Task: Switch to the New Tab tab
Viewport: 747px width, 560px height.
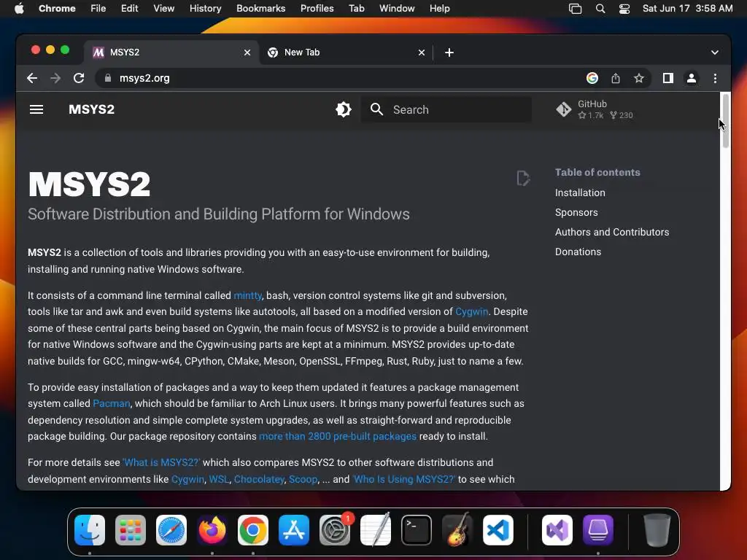Action: coord(347,52)
